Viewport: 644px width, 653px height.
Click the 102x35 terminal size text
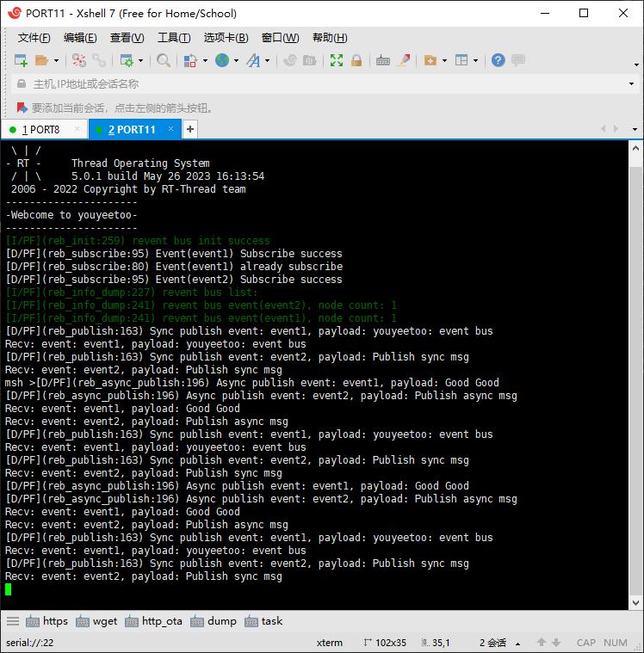tap(391, 643)
